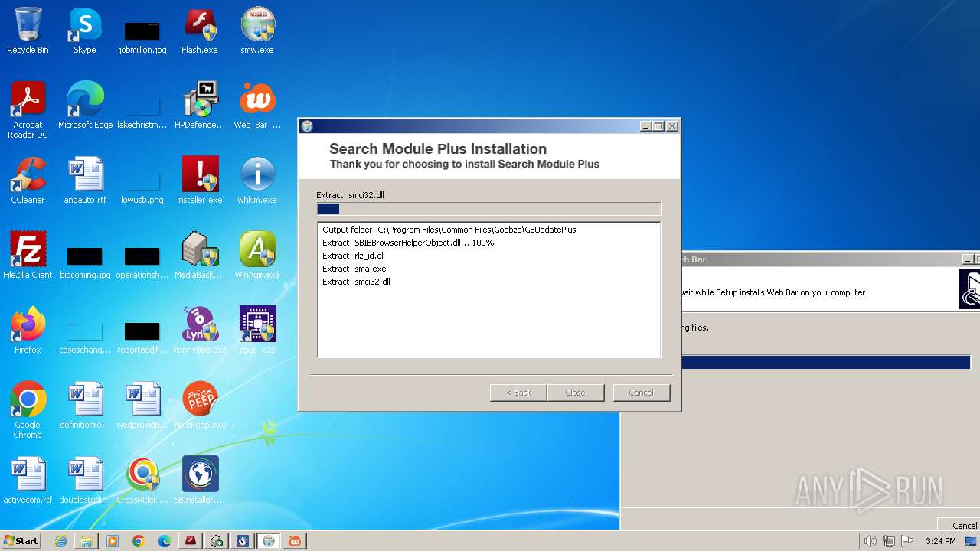Open the Start menu
This screenshot has height=551, width=980.
click(21, 541)
